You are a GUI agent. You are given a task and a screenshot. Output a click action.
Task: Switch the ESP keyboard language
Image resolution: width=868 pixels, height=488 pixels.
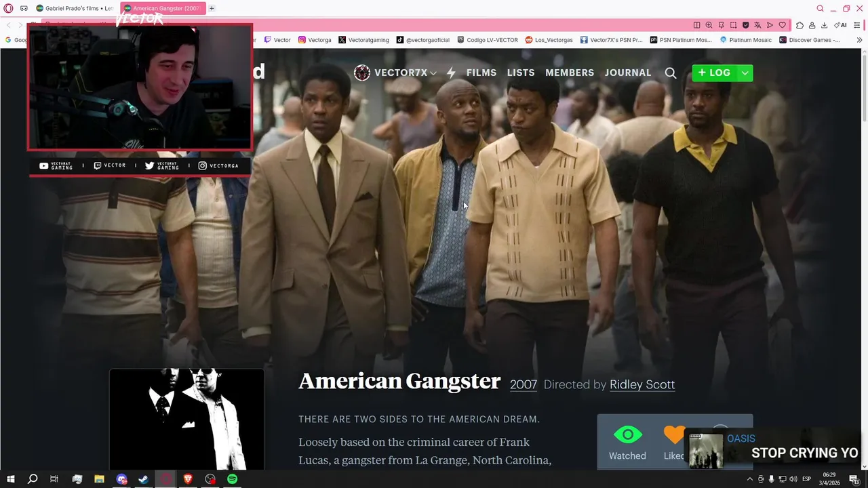(807, 479)
